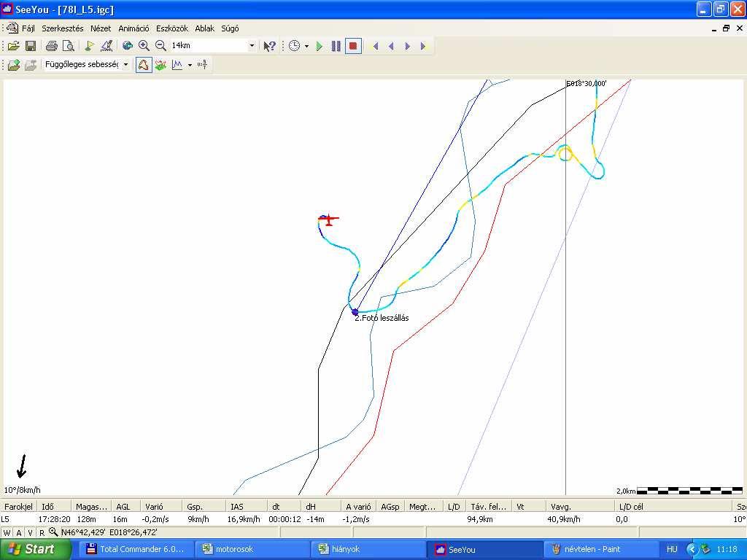
Task: Toggle the W button in status bar
Action: pyautogui.click(x=7, y=533)
